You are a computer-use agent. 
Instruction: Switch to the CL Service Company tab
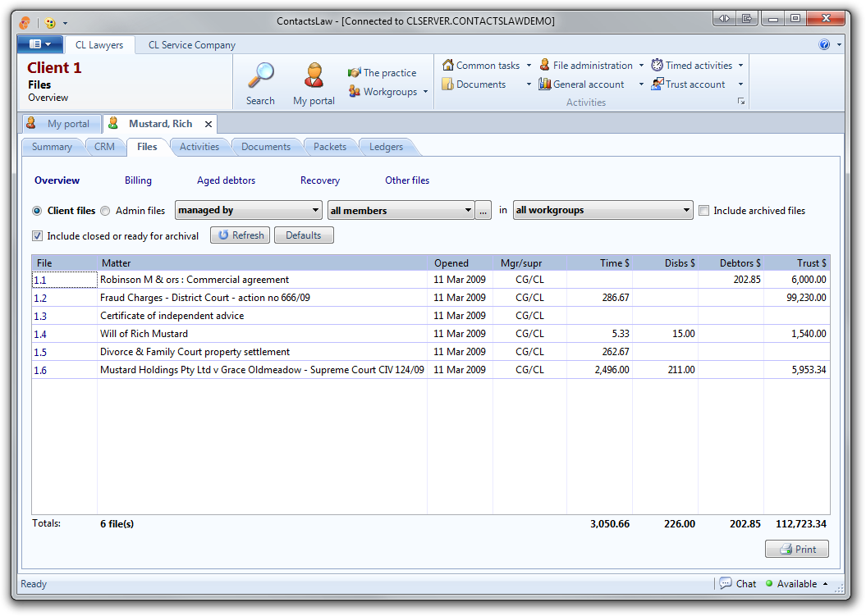click(x=191, y=45)
